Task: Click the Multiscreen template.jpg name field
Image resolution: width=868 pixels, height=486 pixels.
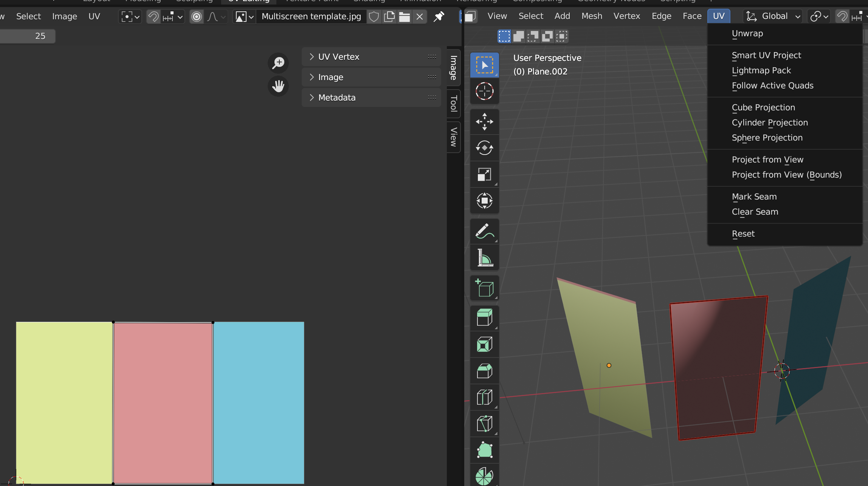Action: [311, 17]
